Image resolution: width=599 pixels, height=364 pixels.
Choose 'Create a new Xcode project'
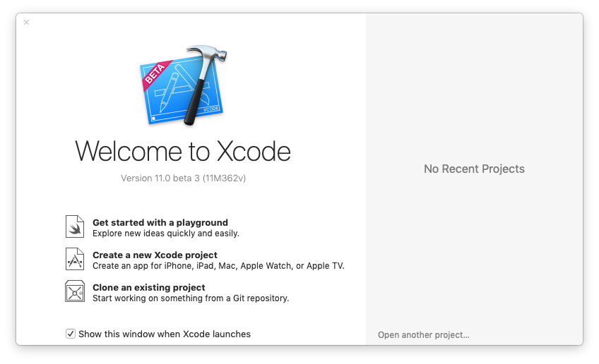pos(155,255)
